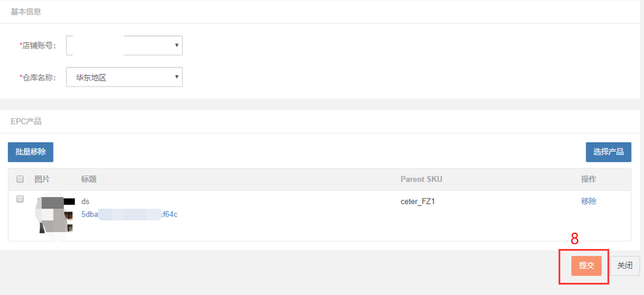Click the ceter_FZ1 Parent SKU cell

417,202
